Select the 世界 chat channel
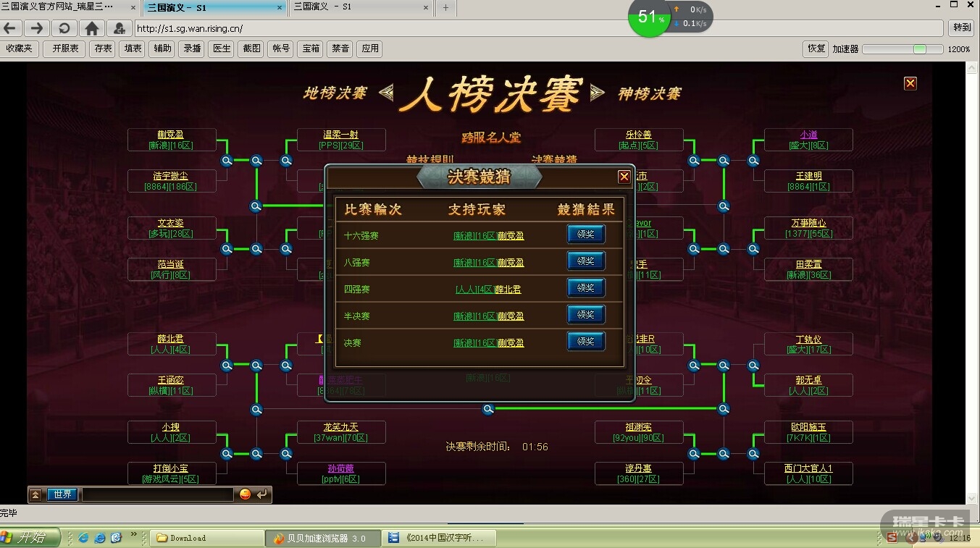Image resolution: width=980 pixels, height=548 pixels. (62, 494)
